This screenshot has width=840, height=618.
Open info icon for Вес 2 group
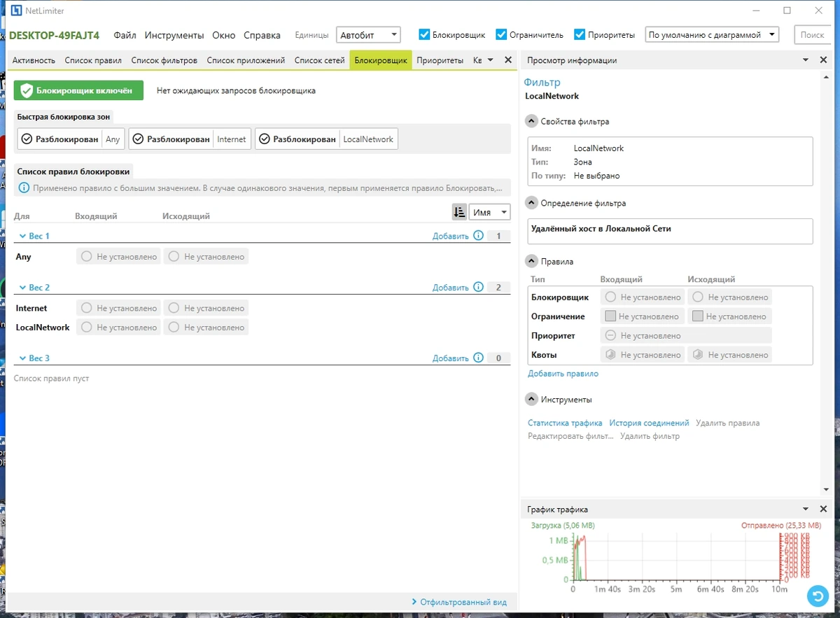[x=478, y=287]
